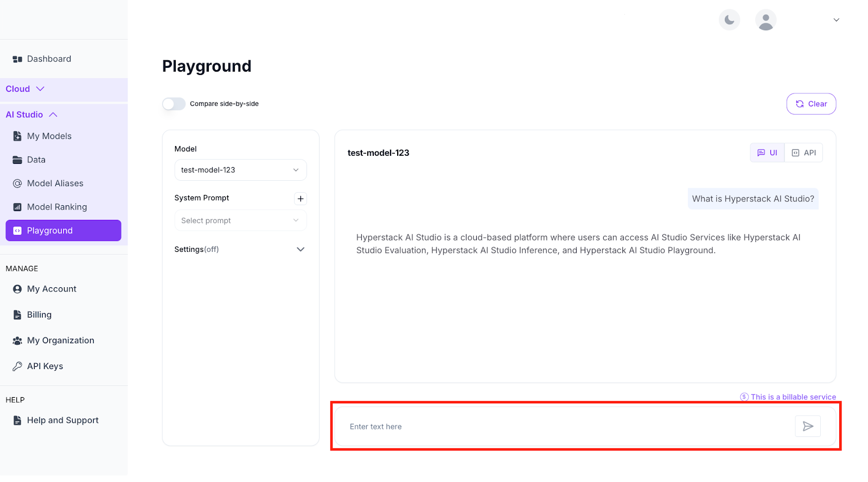Switch to the API view tab
Viewport: 868px width, 482px height.
coord(804,153)
